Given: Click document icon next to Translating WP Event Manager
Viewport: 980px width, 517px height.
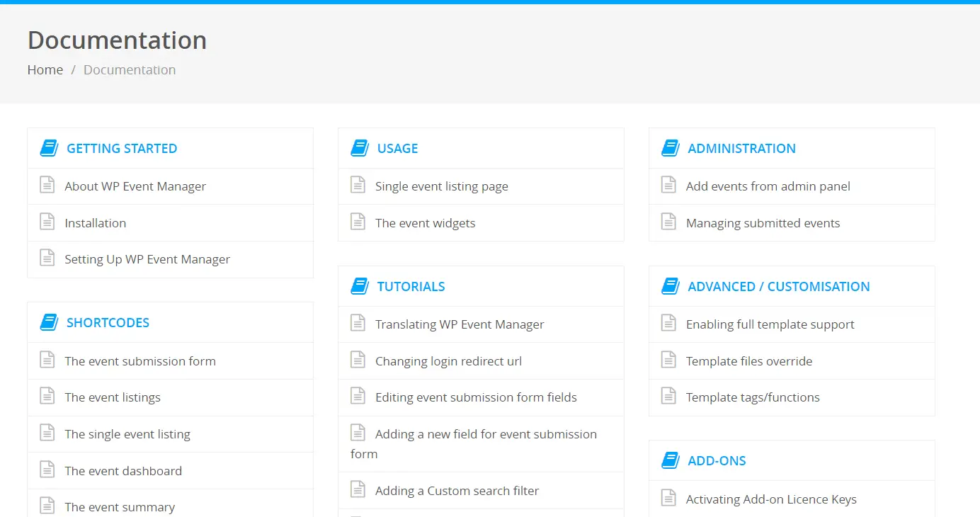Looking at the screenshot, I should click(358, 324).
